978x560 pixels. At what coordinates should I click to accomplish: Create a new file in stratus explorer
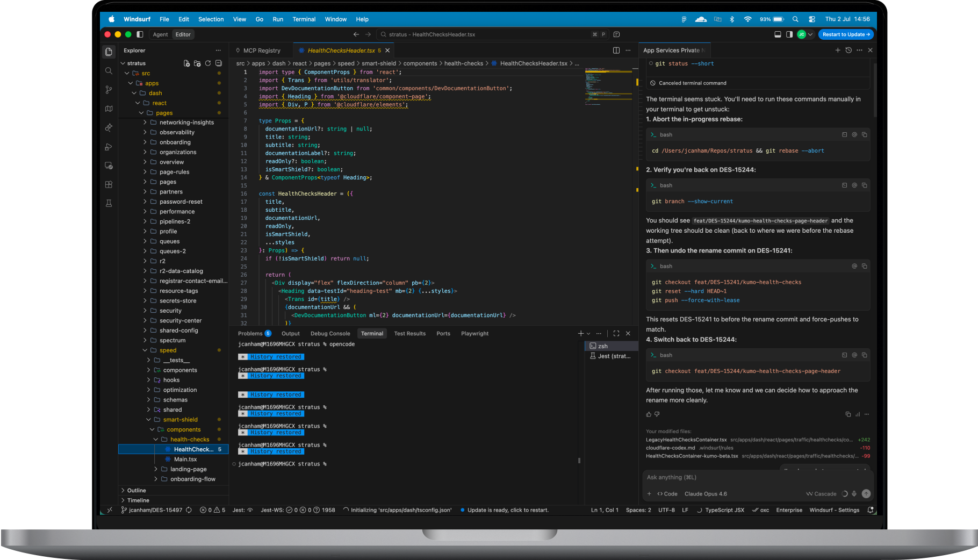click(x=186, y=63)
